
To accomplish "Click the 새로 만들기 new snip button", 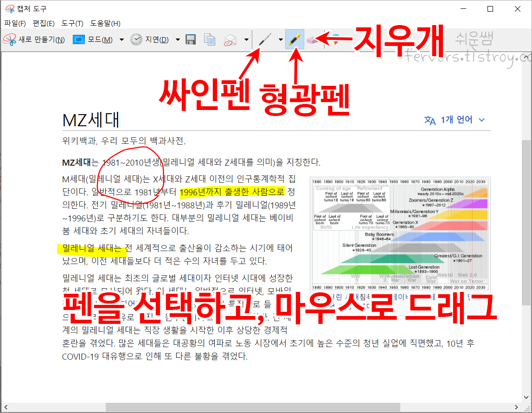I will click(x=34, y=40).
